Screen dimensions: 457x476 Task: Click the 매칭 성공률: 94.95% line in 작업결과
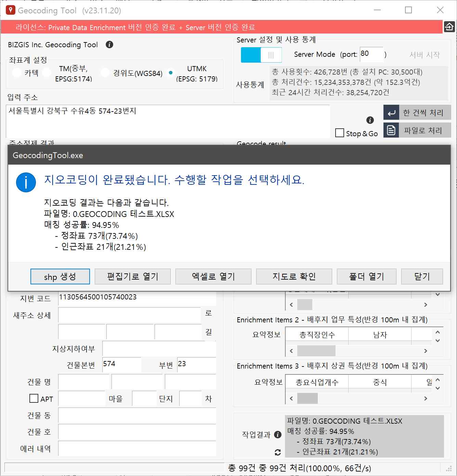(x=321, y=431)
